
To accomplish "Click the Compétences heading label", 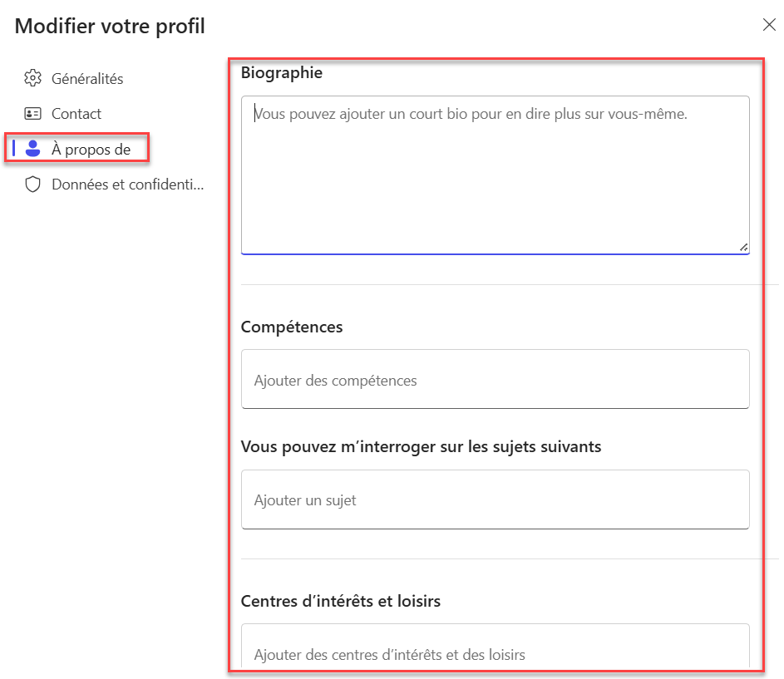I will point(292,327).
